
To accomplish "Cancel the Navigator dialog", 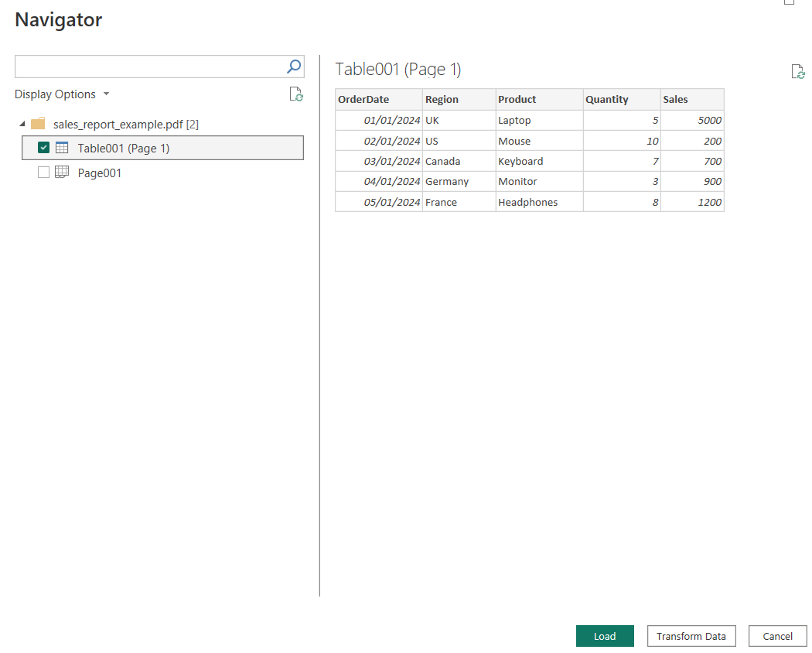I will (777, 636).
